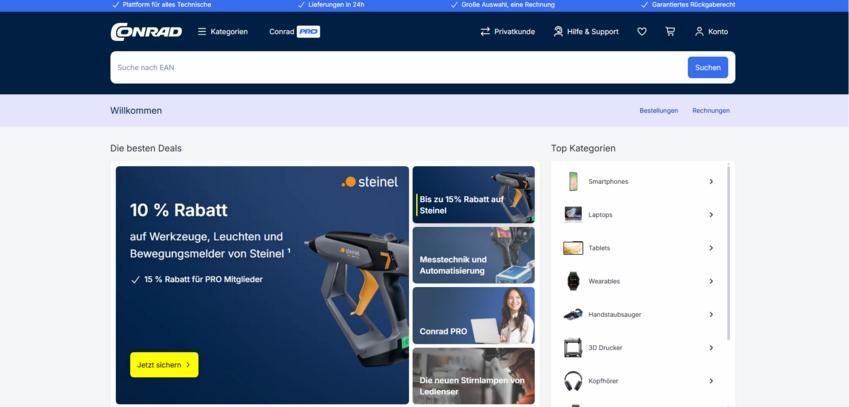Expand Tablets chevron arrow
The width and height of the screenshot is (849, 407).
pos(711,248)
